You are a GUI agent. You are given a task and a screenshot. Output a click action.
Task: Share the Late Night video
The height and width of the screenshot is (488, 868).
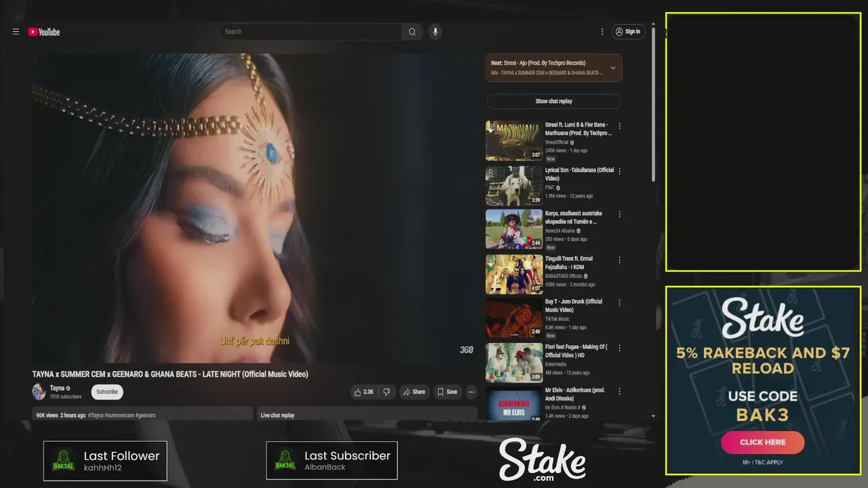(414, 392)
